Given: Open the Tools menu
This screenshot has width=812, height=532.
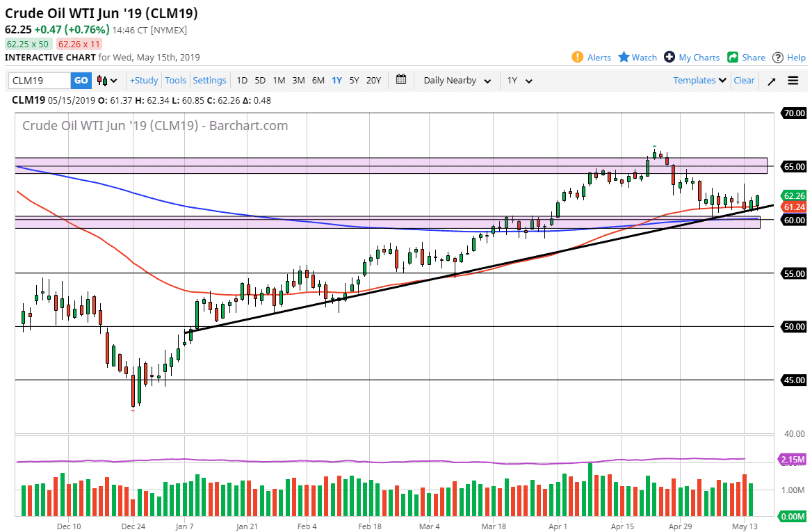Looking at the screenshot, I should 175,80.
